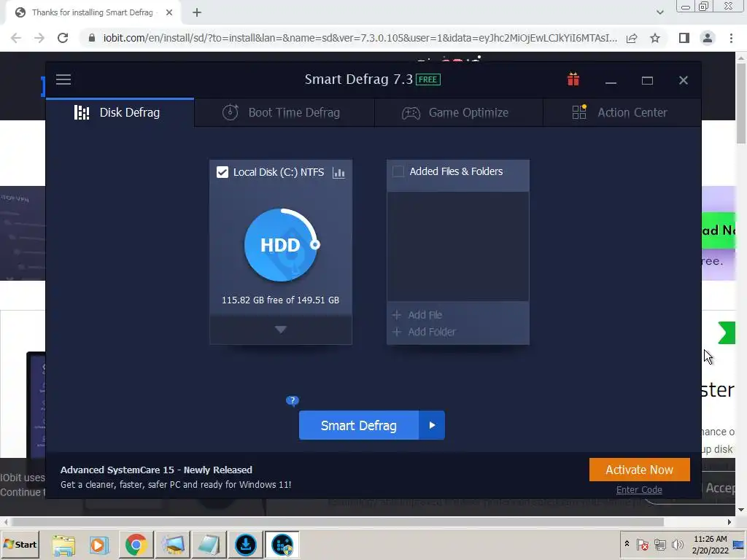
Task: Open the Enter Code link
Action: (639, 489)
